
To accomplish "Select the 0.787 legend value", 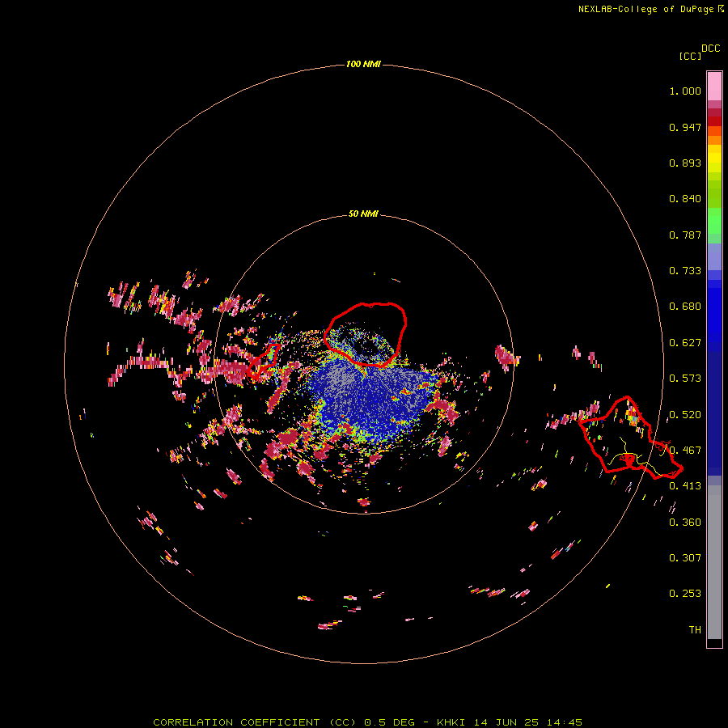I will (685, 235).
